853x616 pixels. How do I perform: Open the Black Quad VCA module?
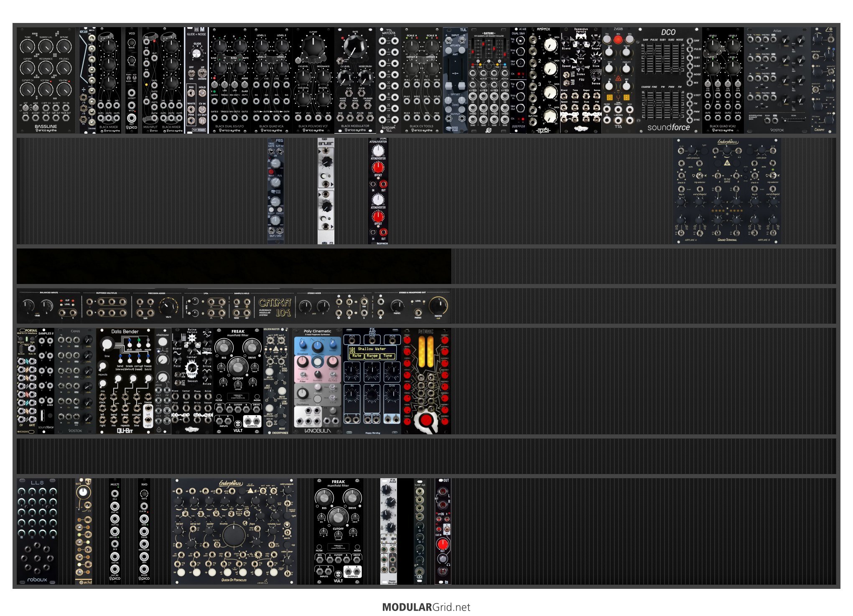tap(272, 81)
